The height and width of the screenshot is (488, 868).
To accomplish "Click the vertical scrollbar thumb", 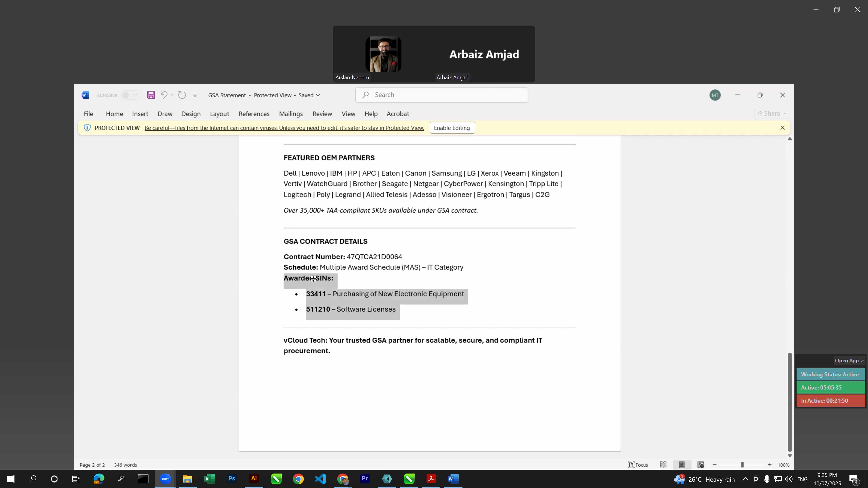I will tap(790, 402).
